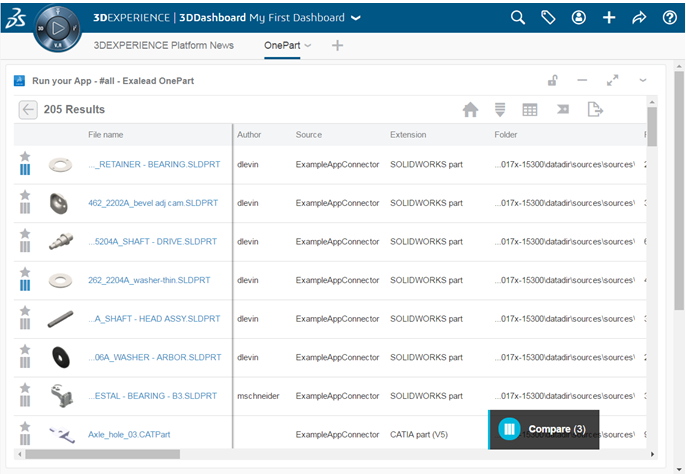This screenshot has width=686, height=474.
Task: Expand the widget menu chevron
Action: (643, 81)
